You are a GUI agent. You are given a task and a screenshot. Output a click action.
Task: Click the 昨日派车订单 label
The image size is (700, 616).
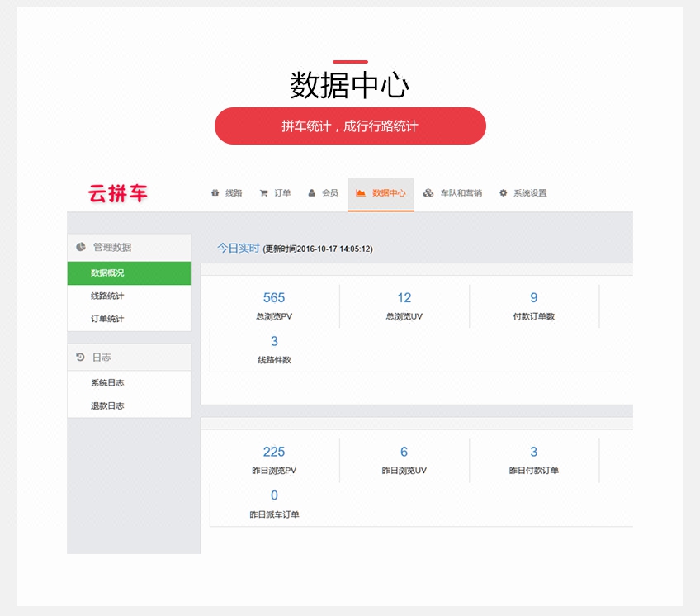(x=274, y=514)
